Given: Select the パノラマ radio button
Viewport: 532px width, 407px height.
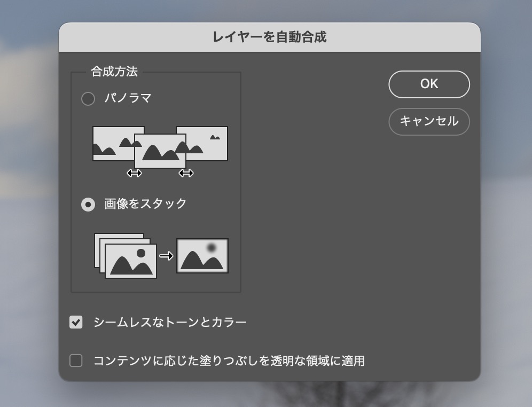Looking at the screenshot, I should click(88, 99).
